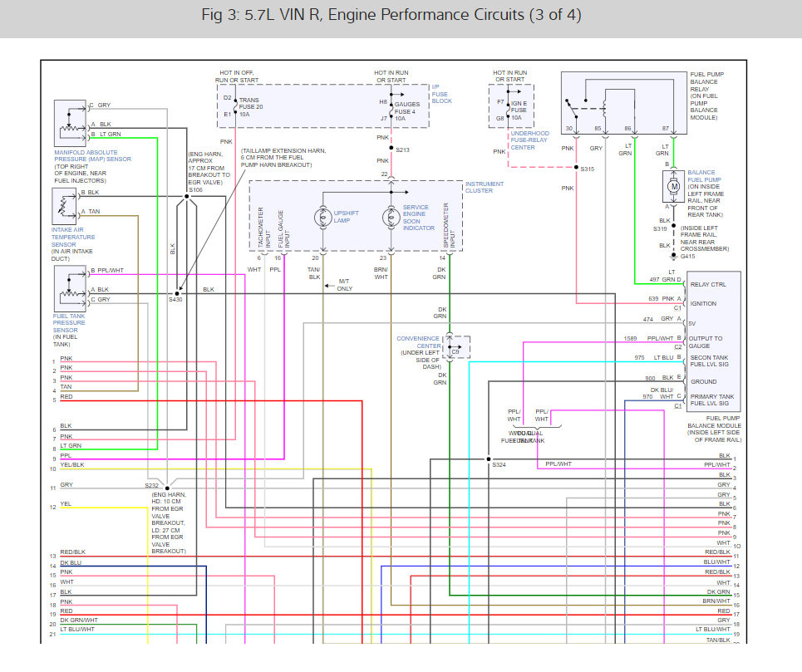Click the G415 ground symbol
802x672 pixels.
pyautogui.click(x=674, y=256)
